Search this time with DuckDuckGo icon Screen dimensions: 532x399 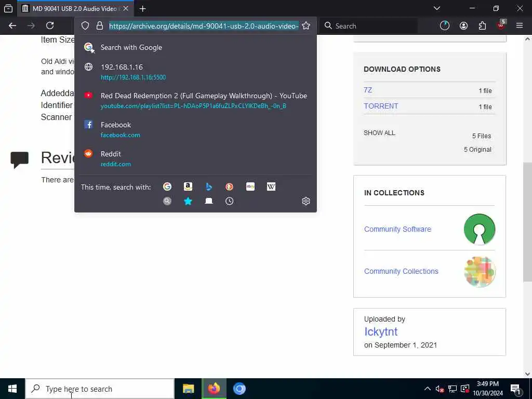(x=229, y=187)
